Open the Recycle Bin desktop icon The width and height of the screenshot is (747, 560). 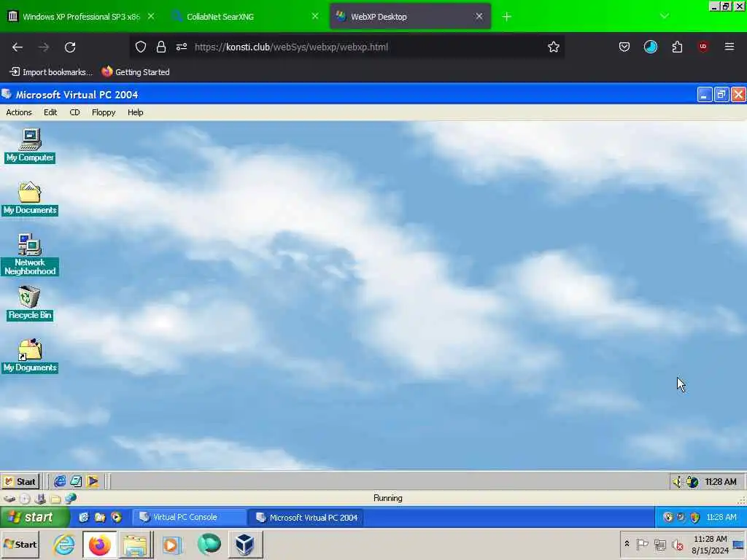click(x=29, y=303)
